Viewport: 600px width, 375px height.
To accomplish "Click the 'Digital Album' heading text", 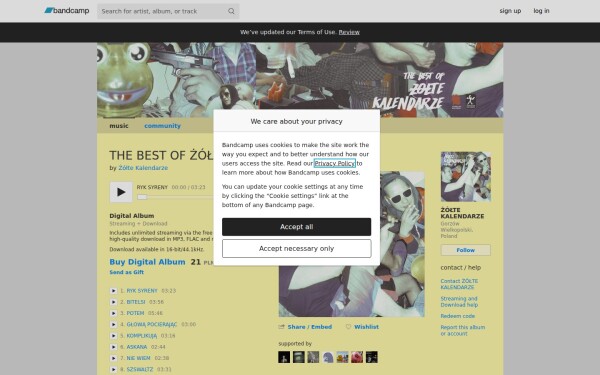I will 132,216.
